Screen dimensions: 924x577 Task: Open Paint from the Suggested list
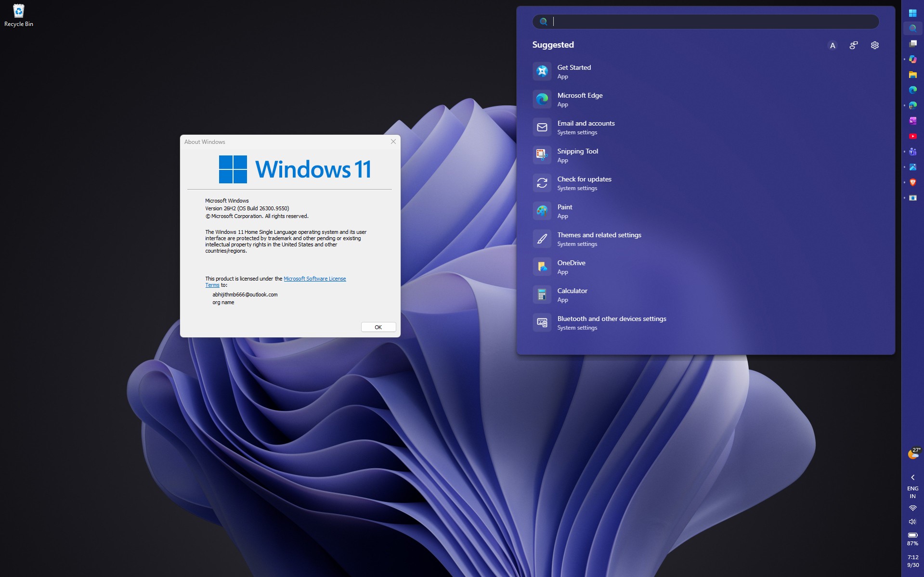click(705, 211)
